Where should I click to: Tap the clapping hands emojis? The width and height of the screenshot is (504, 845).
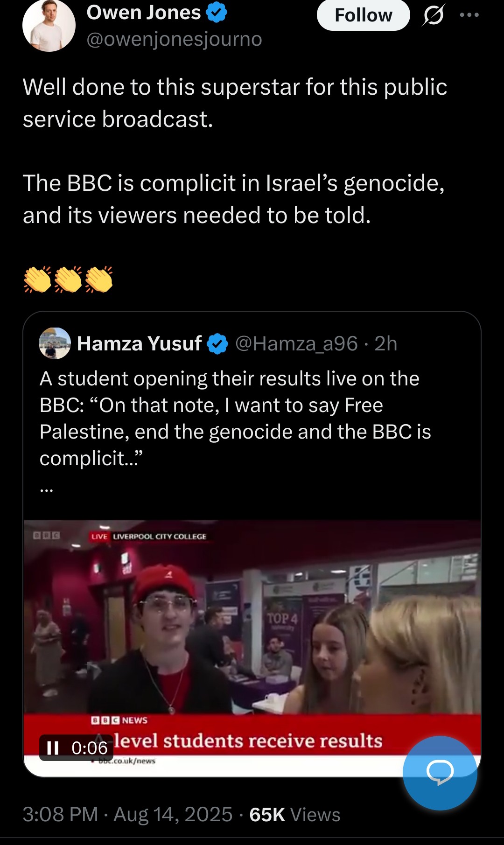(69, 279)
